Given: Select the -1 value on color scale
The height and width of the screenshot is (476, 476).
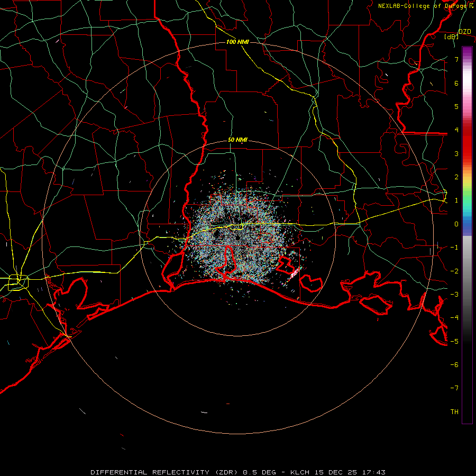Looking at the screenshot, I should coord(454,248).
